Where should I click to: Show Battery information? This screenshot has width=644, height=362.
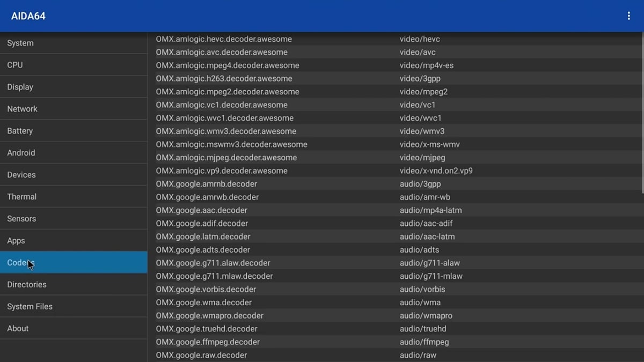(20, 131)
